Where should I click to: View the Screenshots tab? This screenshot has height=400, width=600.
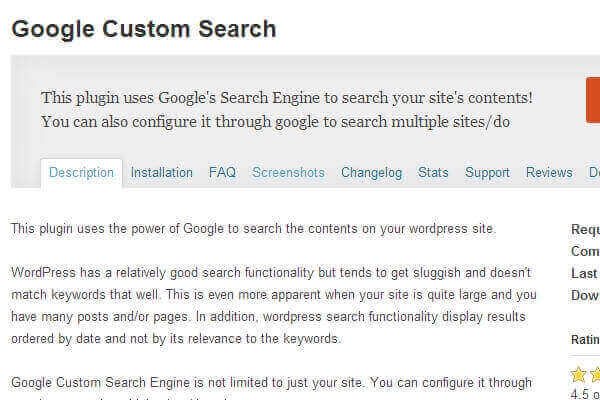point(288,172)
